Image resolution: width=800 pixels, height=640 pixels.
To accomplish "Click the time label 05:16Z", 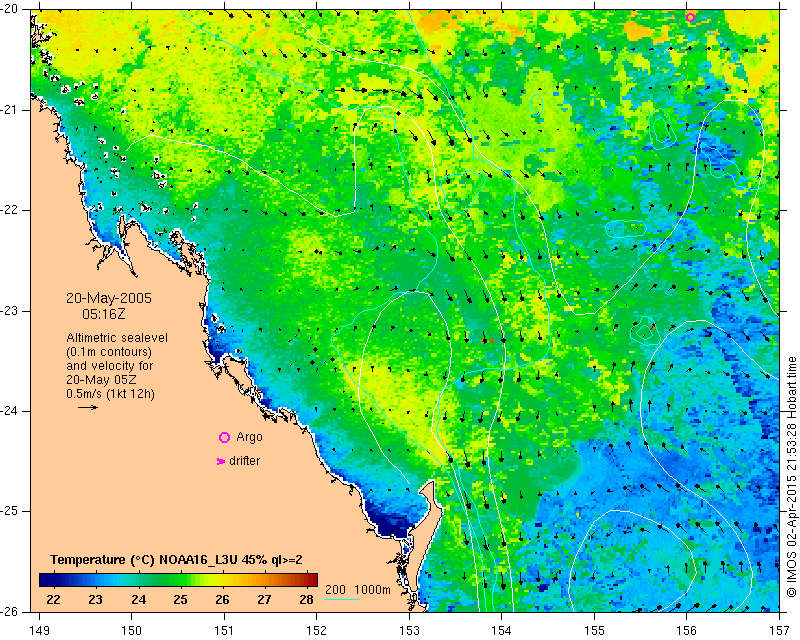I will [104, 314].
